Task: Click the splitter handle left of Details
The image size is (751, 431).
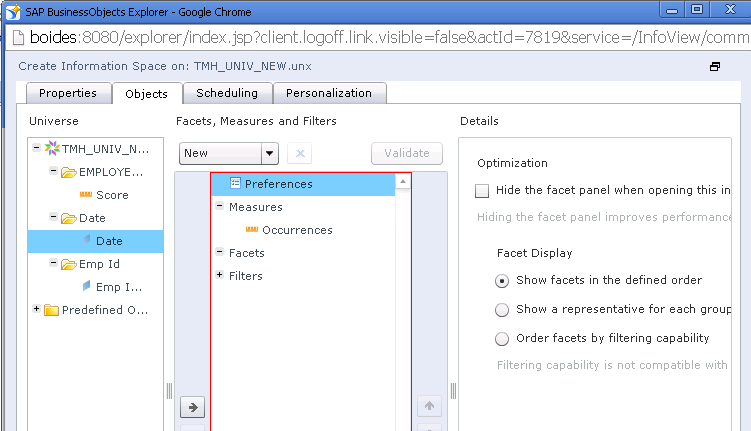Action: [x=453, y=391]
